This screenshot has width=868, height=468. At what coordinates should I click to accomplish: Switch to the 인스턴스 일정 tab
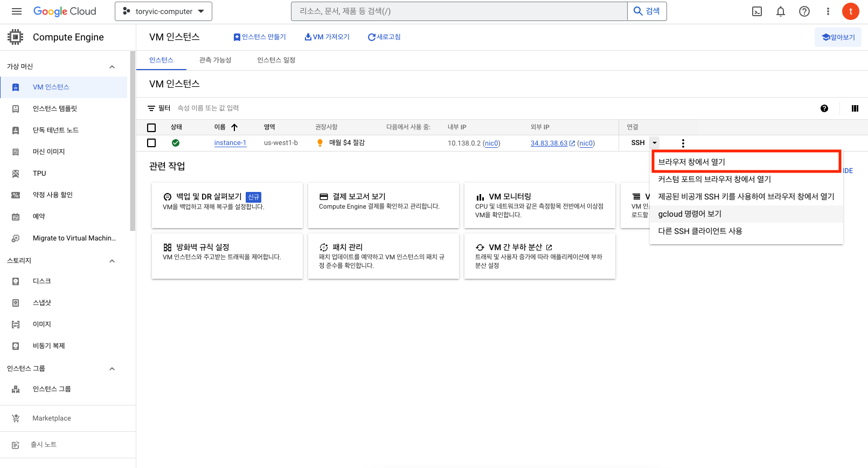coord(276,60)
